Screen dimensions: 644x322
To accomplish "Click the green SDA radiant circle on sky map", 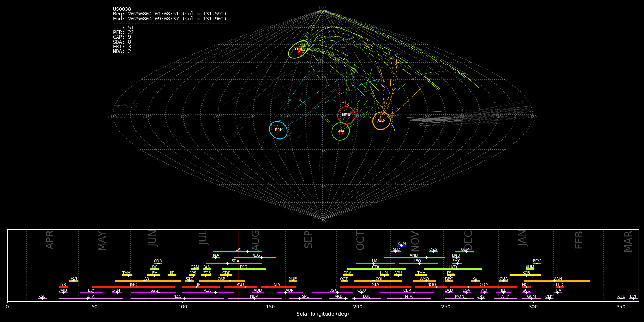I will coord(341,131).
